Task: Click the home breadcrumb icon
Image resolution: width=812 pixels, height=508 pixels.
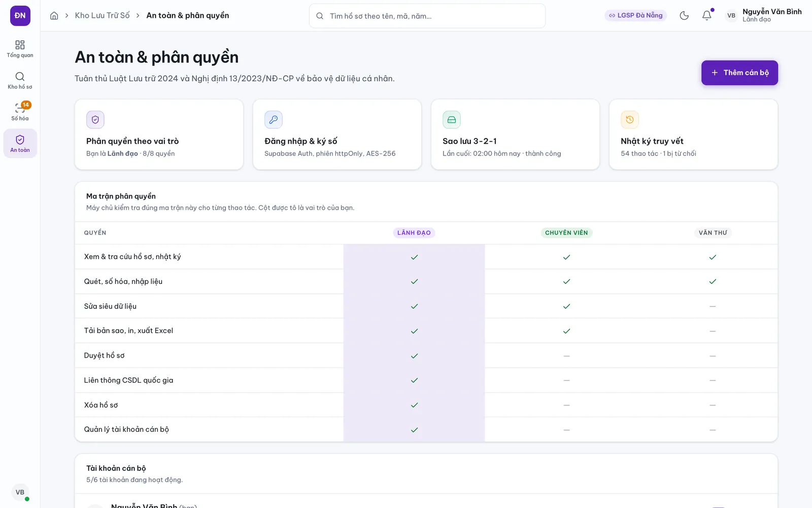Action: point(54,16)
